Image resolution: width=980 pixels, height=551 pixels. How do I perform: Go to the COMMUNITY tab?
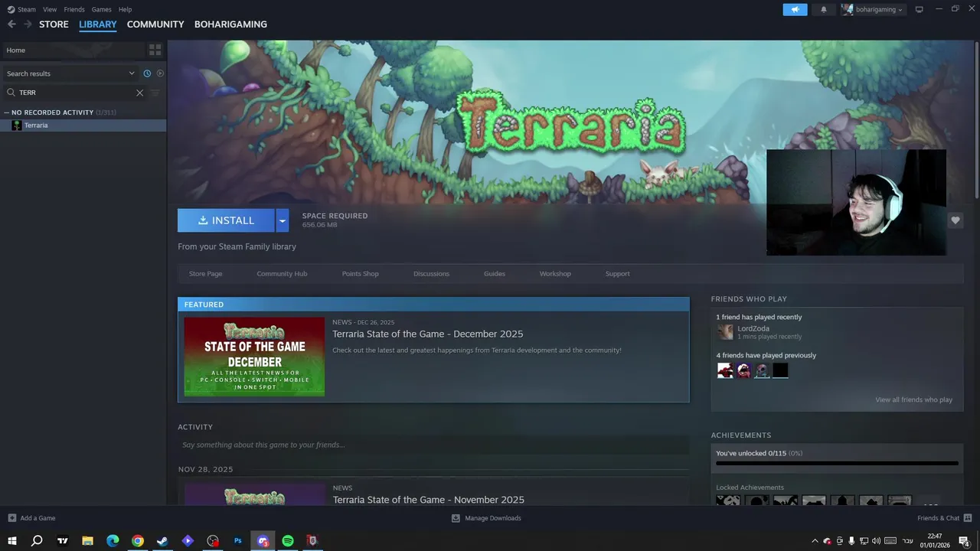(x=155, y=24)
